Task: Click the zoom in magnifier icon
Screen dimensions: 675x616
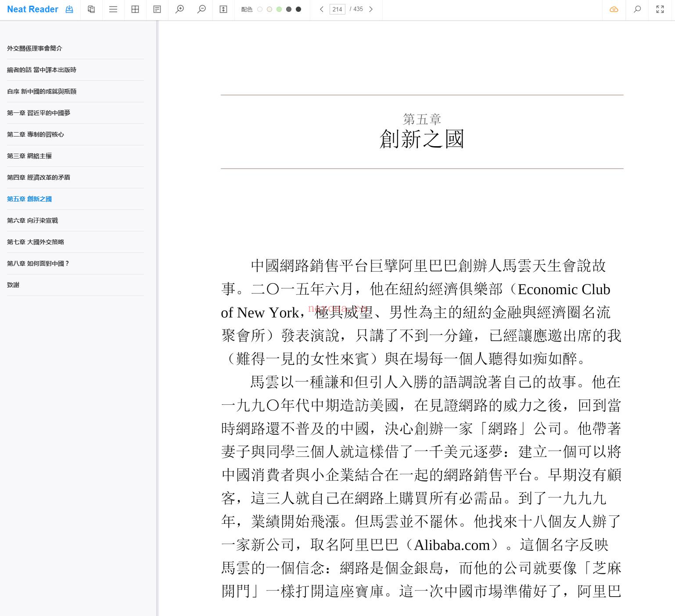Action: 180,9
